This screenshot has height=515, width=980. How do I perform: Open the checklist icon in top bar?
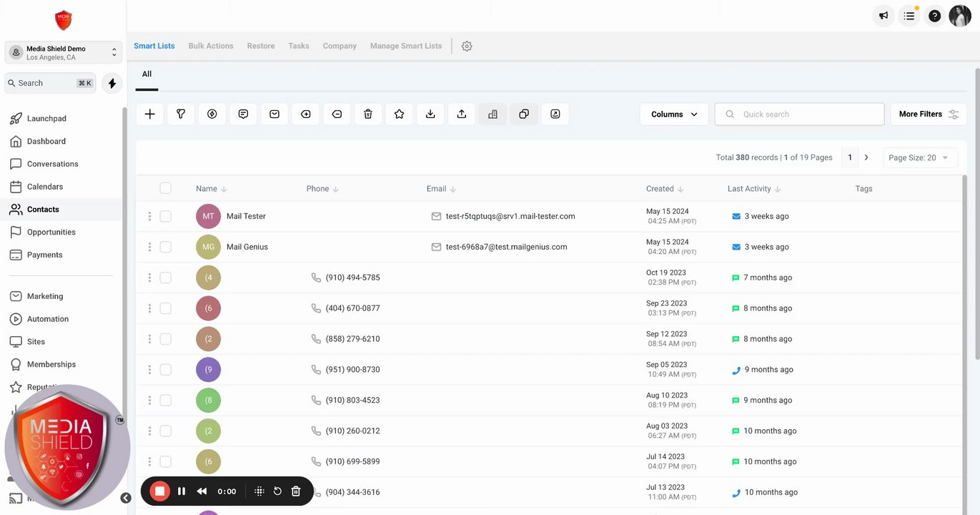tap(909, 16)
